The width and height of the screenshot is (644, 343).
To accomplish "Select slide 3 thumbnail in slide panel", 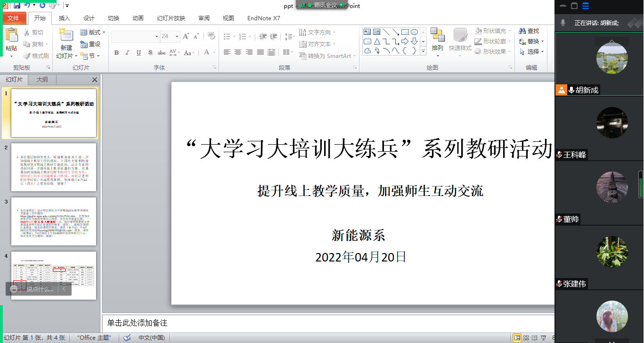I will tap(54, 221).
